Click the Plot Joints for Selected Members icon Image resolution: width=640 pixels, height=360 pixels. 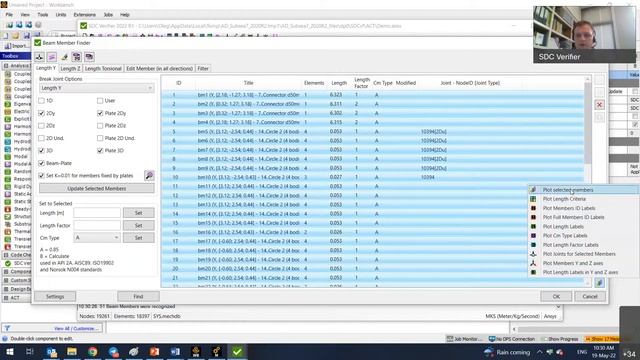(x=533, y=254)
